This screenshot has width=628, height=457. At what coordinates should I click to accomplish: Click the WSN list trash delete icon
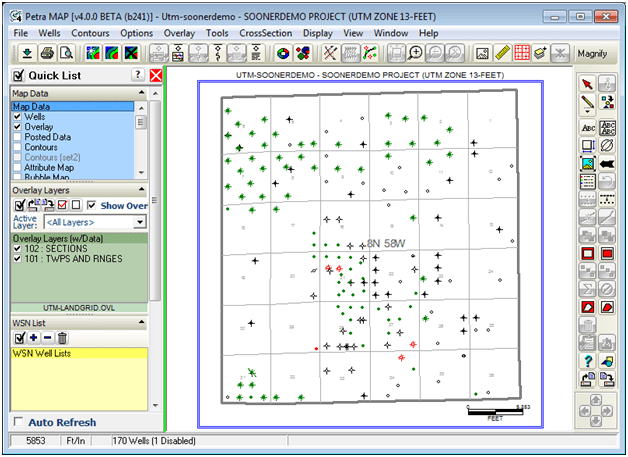[62, 338]
